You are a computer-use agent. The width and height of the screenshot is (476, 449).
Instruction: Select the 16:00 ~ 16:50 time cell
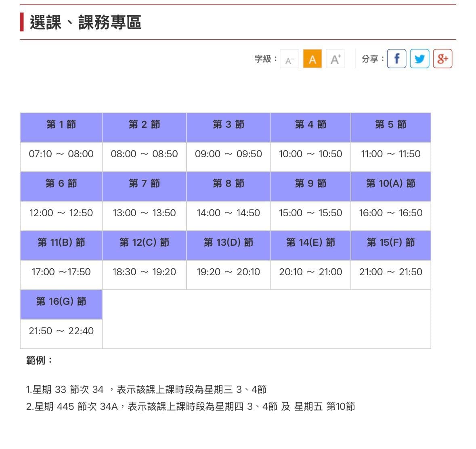click(x=391, y=216)
